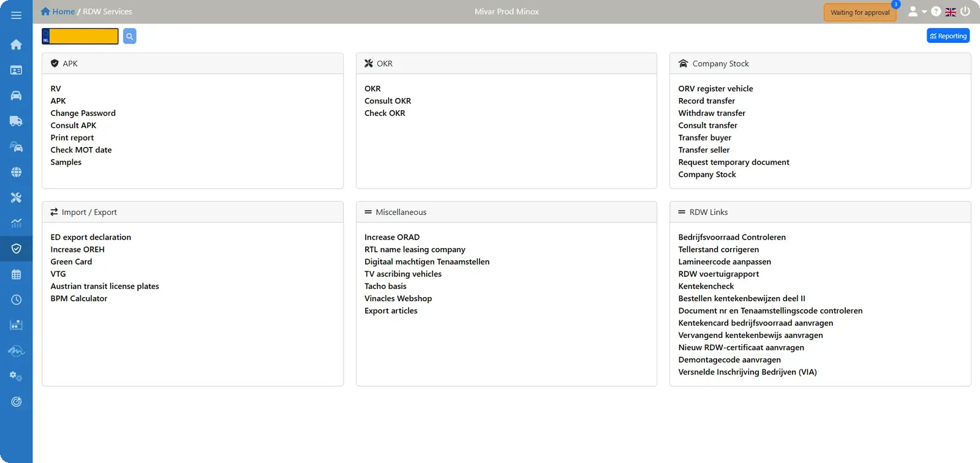Open the wrench tools sidebar icon
The image size is (980, 463).
click(16, 197)
